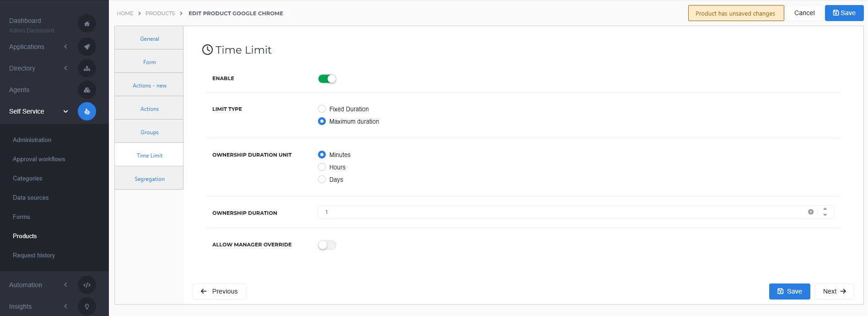
Task: Go to Next step
Action: [x=834, y=291]
